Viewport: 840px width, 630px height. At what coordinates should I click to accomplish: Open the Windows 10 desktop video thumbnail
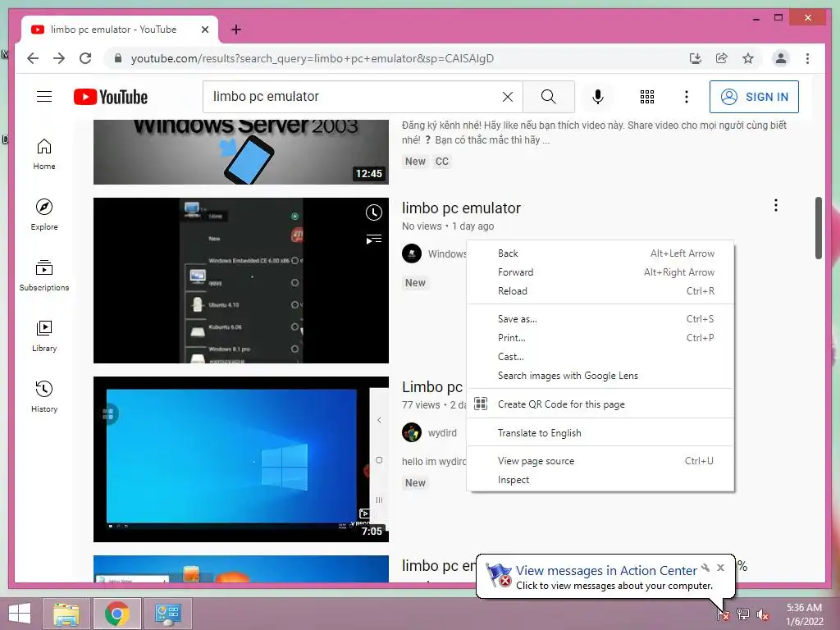click(x=241, y=459)
